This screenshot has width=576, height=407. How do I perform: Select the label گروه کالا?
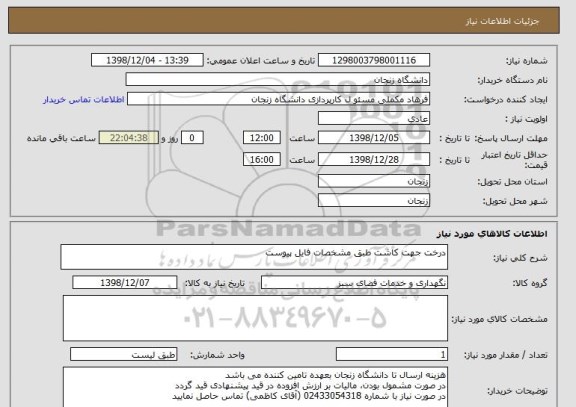pyautogui.click(x=530, y=283)
